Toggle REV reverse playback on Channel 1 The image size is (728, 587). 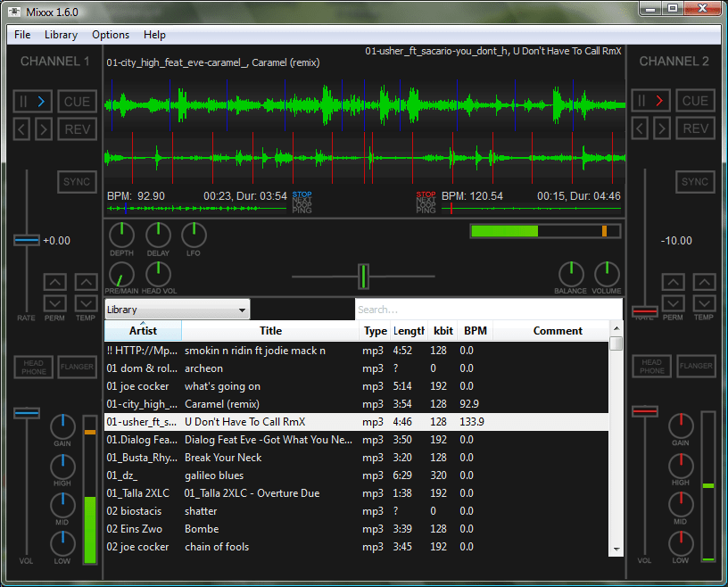click(77, 128)
